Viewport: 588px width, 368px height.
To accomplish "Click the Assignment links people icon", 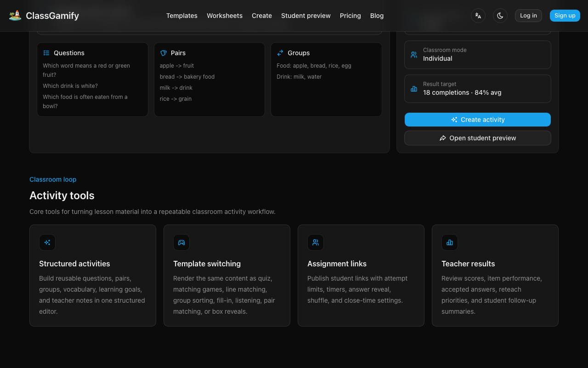I will point(316,242).
